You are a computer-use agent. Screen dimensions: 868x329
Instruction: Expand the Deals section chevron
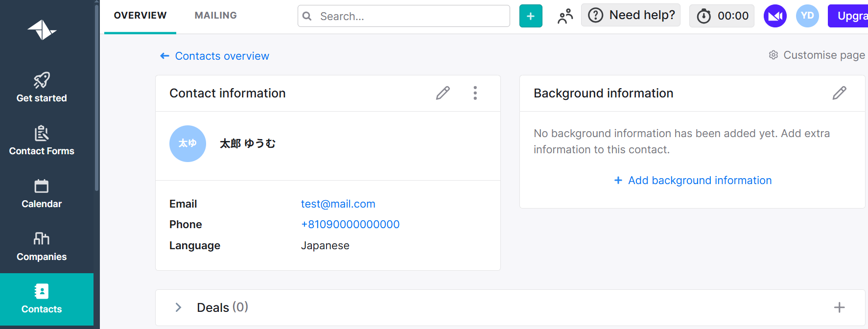[178, 307]
